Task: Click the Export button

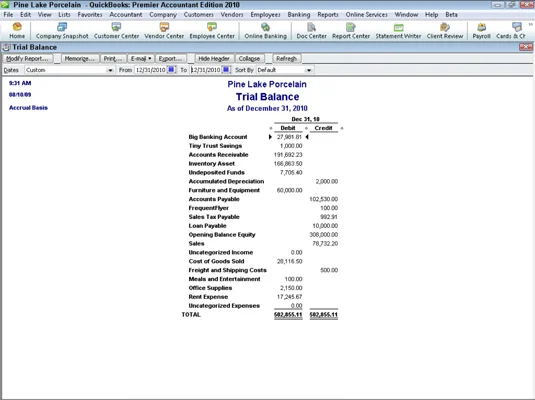Action: pyautogui.click(x=171, y=59)
